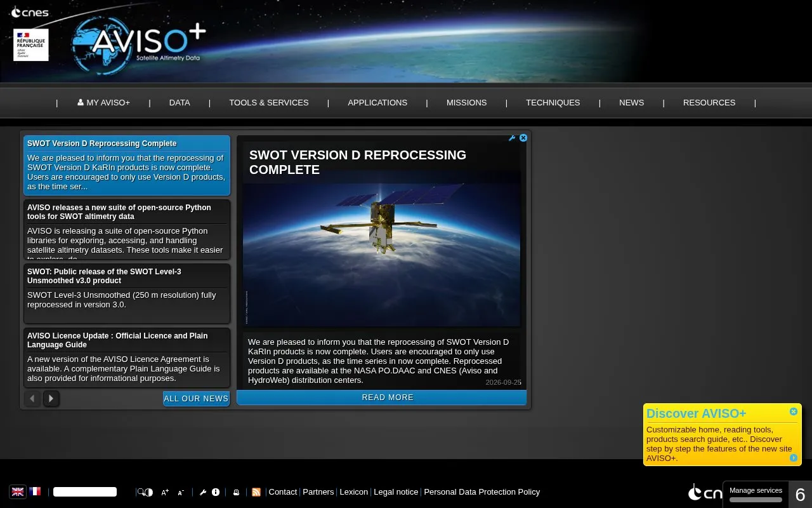812x508 pixels.
Task: Click the footer information icon
Action: tap(216, 492)
